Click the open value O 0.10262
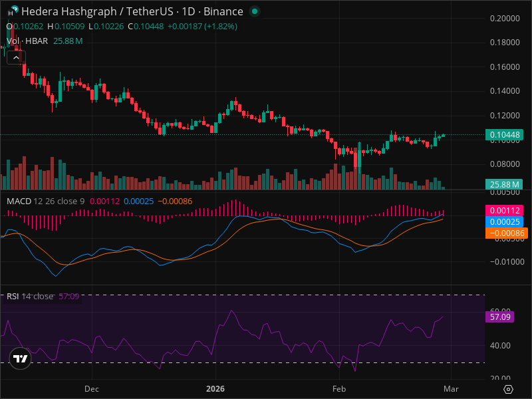Viewport: 532px width, 399px height. coord(25,27)
